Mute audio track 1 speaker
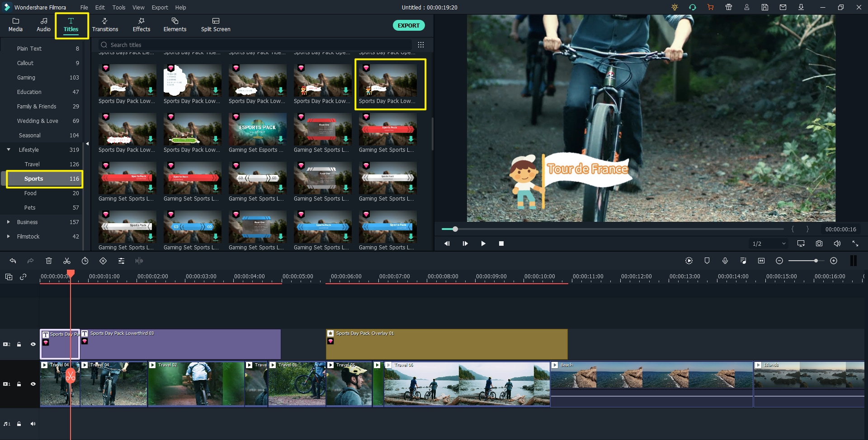This screenshot has height=440, width=868. click(33, 424)
